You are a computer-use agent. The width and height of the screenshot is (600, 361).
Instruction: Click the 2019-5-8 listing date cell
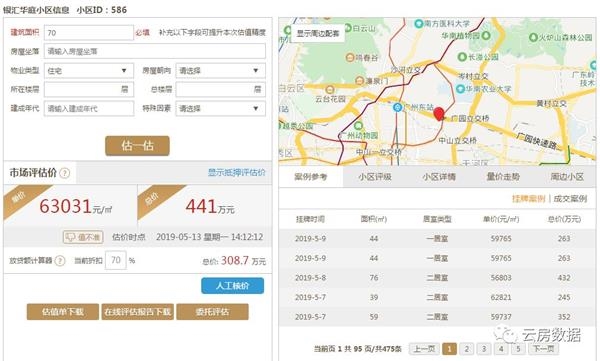(x=310, y=278)
